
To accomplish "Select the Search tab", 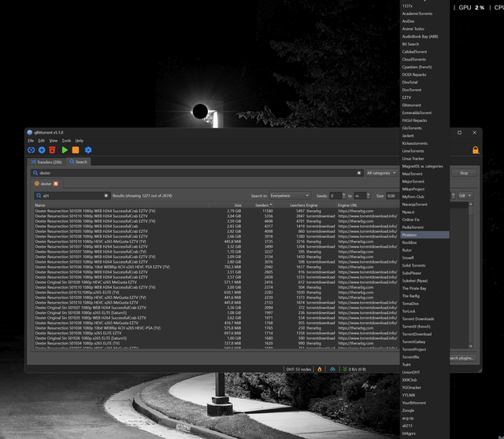I will pos(79,162).
